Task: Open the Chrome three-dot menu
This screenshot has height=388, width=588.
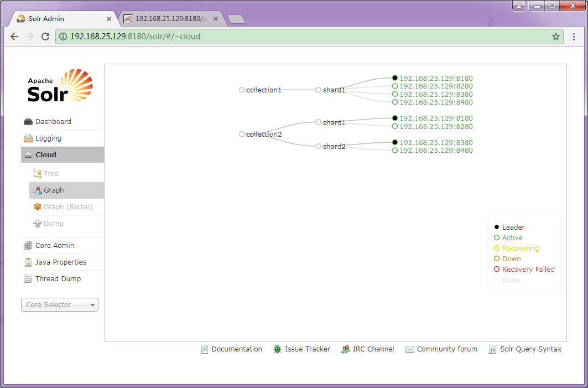Action: (574, 37)
